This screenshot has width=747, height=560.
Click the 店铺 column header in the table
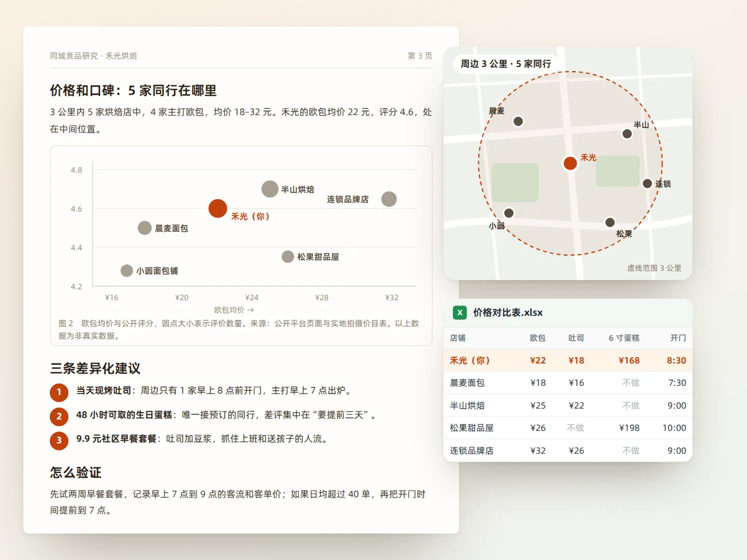coord(458,338)
